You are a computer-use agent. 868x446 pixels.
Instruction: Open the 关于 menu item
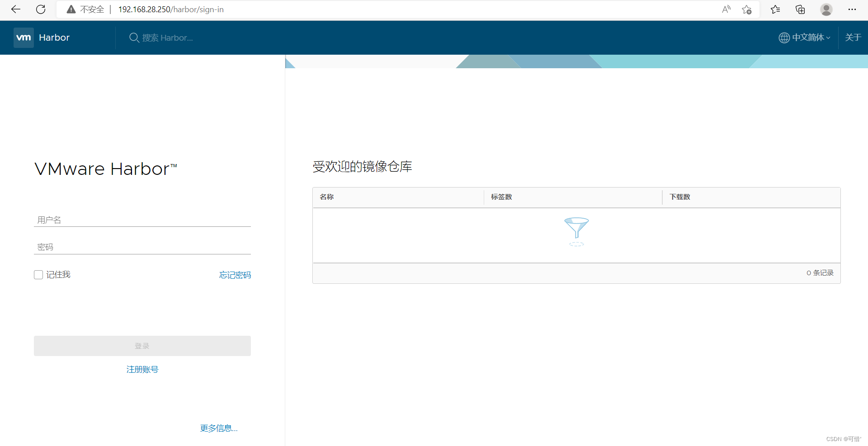point(853,38)
